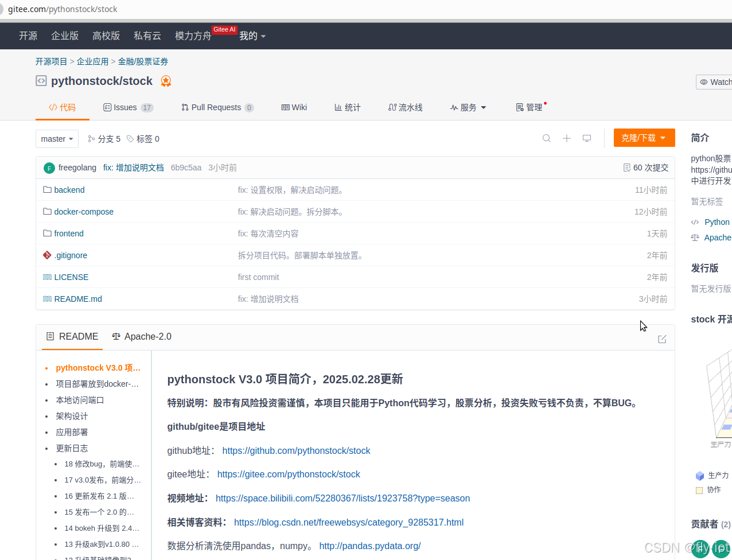
Task: Click the LICENSE file icon
Action: pos(48,277)
